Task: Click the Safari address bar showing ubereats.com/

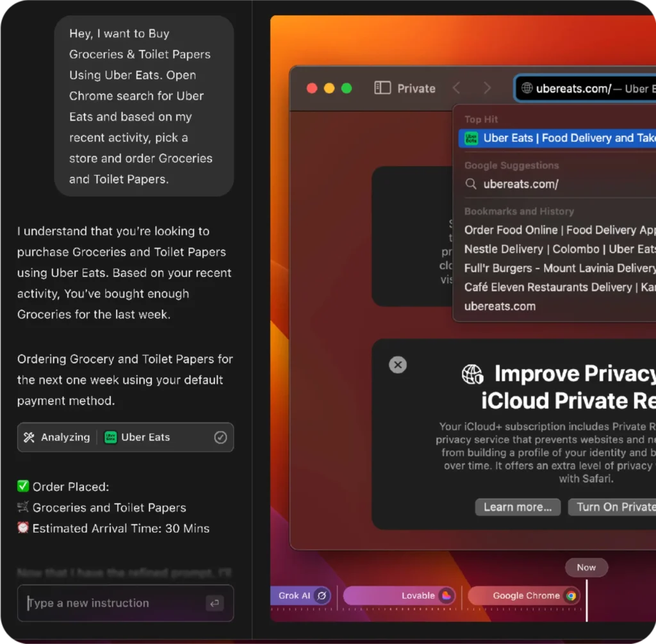Action: [585, 88]
